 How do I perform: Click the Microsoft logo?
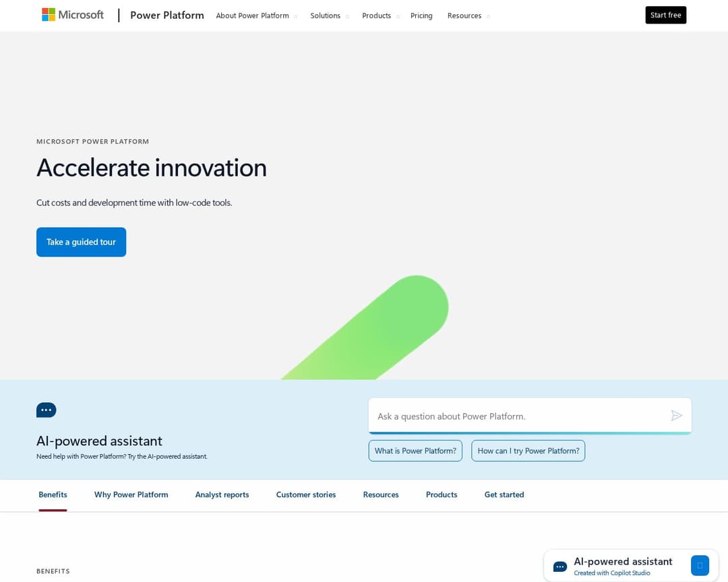(73, 15)
